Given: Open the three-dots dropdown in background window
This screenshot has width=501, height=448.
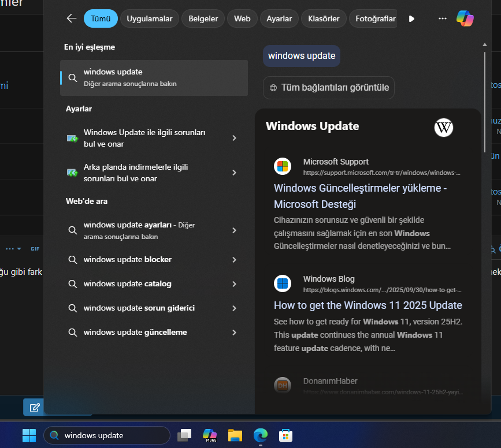Looking at the screenshot, I should pos(13,249).
